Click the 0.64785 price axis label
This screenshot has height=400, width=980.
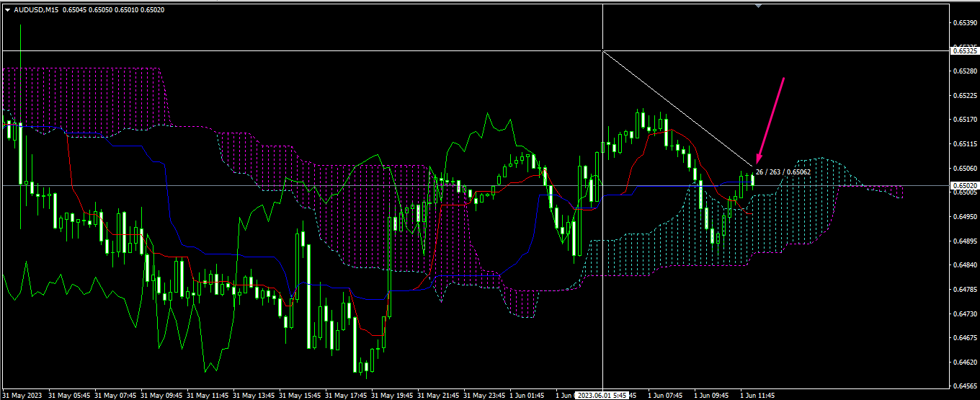coord(965,290)
